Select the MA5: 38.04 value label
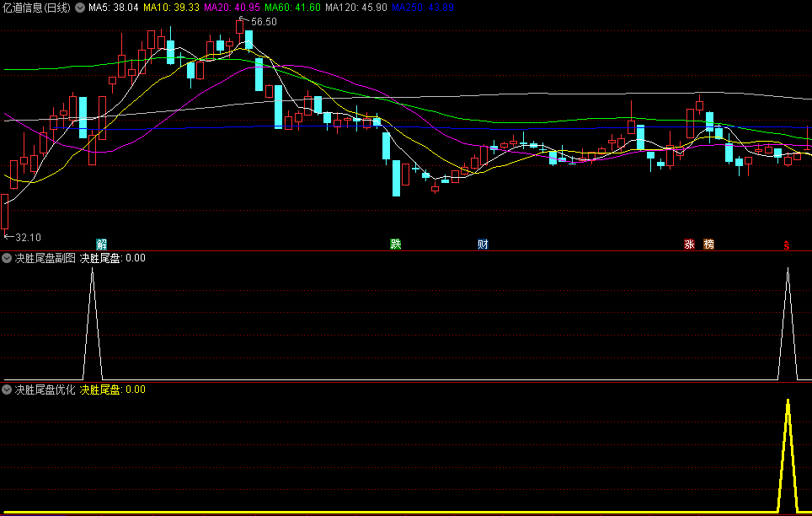 tap(114, 8)
